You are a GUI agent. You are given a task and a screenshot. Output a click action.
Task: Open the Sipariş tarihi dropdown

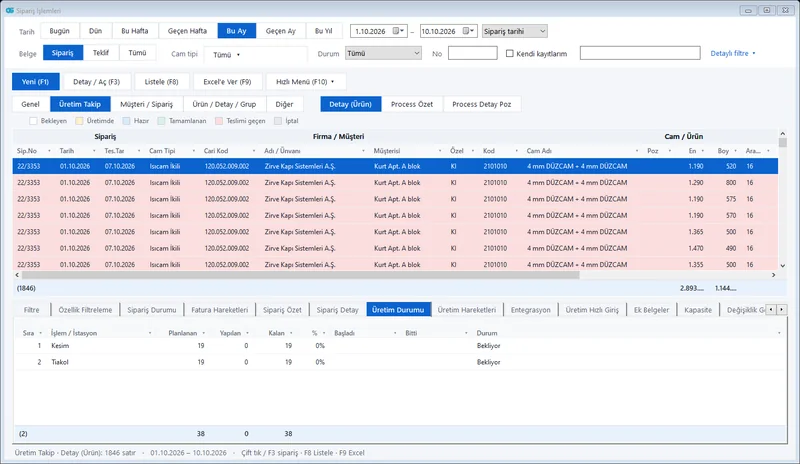point(514,31)
